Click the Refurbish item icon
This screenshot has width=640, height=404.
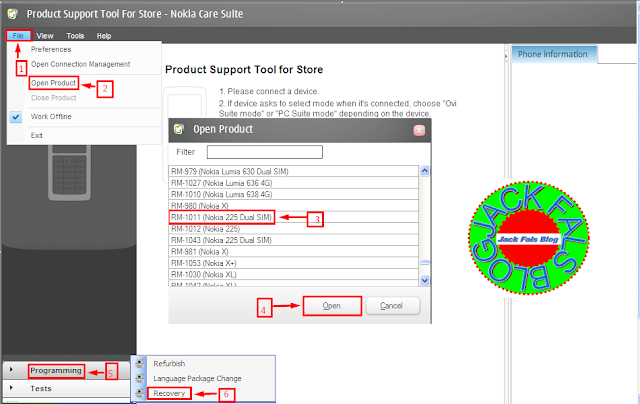coord(140,364)
